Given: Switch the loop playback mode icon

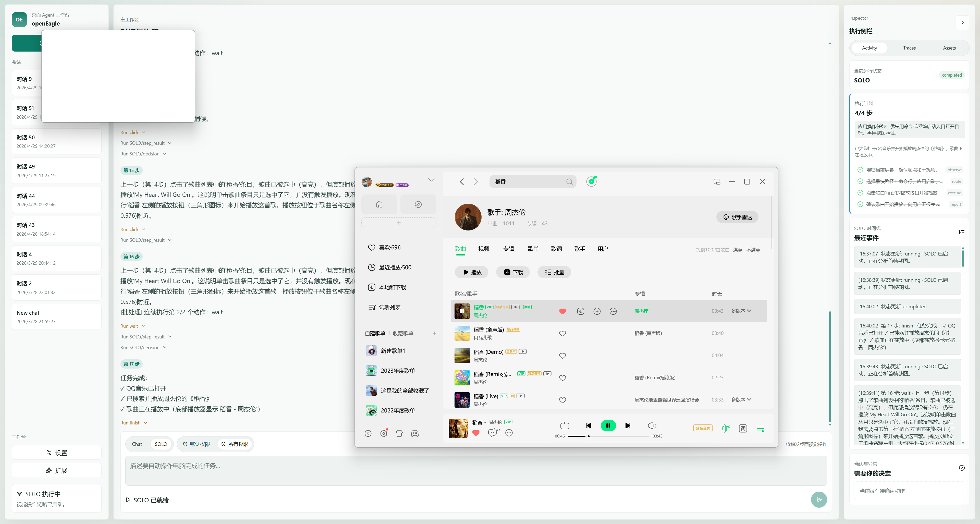Looking at the screenshot, I should point(565,426).
